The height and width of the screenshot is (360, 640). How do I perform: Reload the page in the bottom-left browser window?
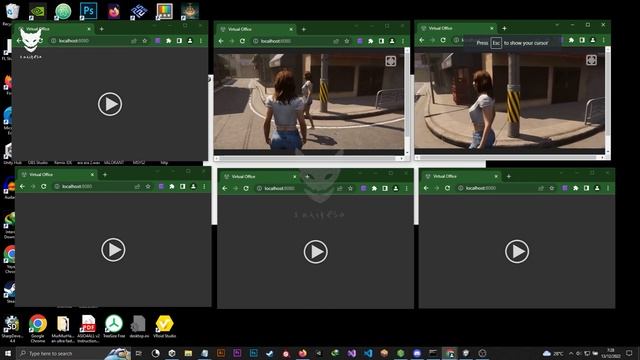point(43,187)
